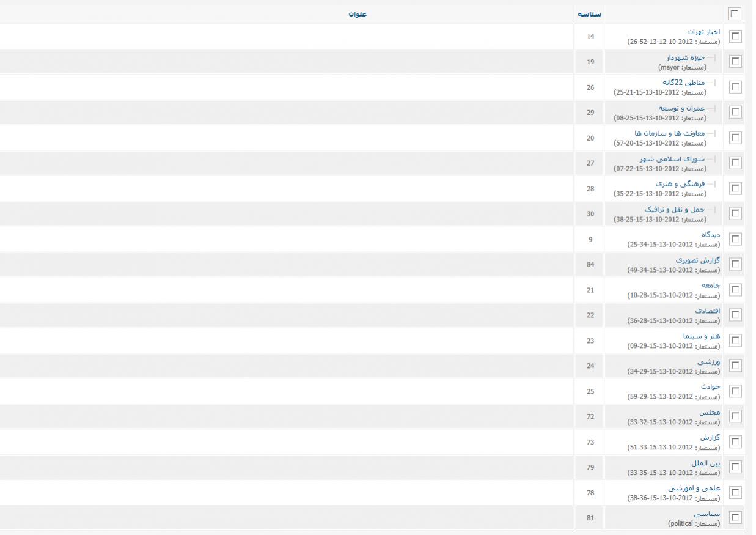Open the فرهنگی و هنری category
Image resolution: width=756 pixels, height=535 pixels.
(681, 184)
